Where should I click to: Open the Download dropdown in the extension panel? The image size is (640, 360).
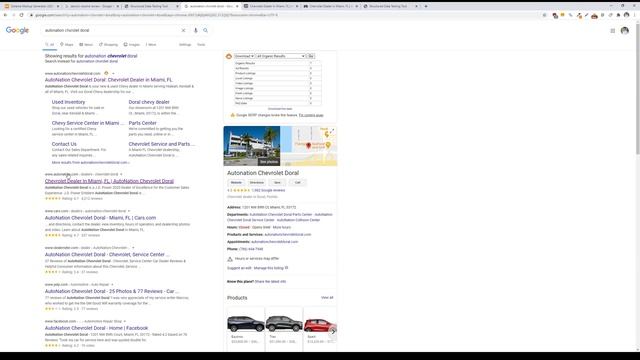tap(244, 56)
